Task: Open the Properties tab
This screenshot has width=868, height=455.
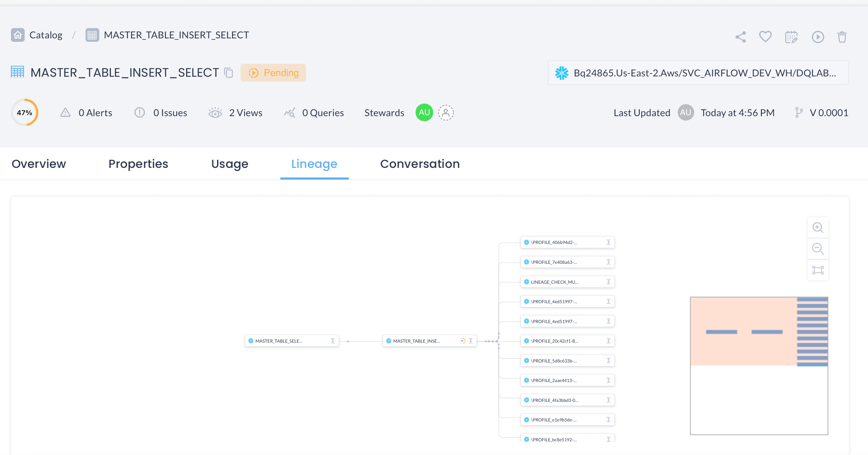Action: pos(138,164)
